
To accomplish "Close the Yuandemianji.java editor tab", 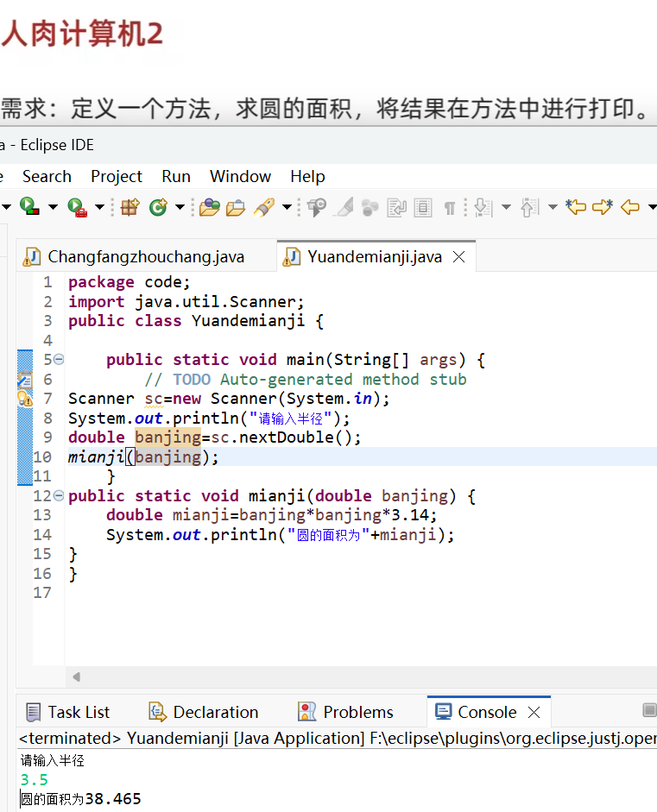I will (x=459, y=257).
